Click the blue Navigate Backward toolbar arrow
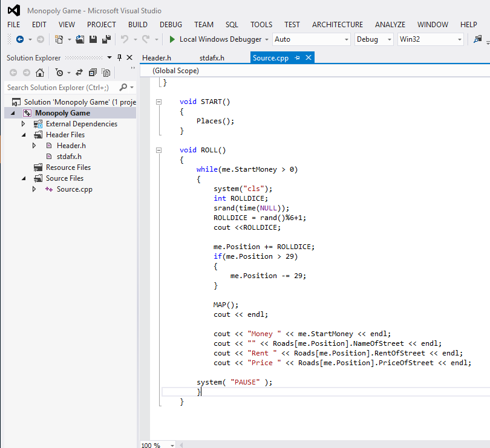This screenshot has width=490, height=448. coord(20,39)
